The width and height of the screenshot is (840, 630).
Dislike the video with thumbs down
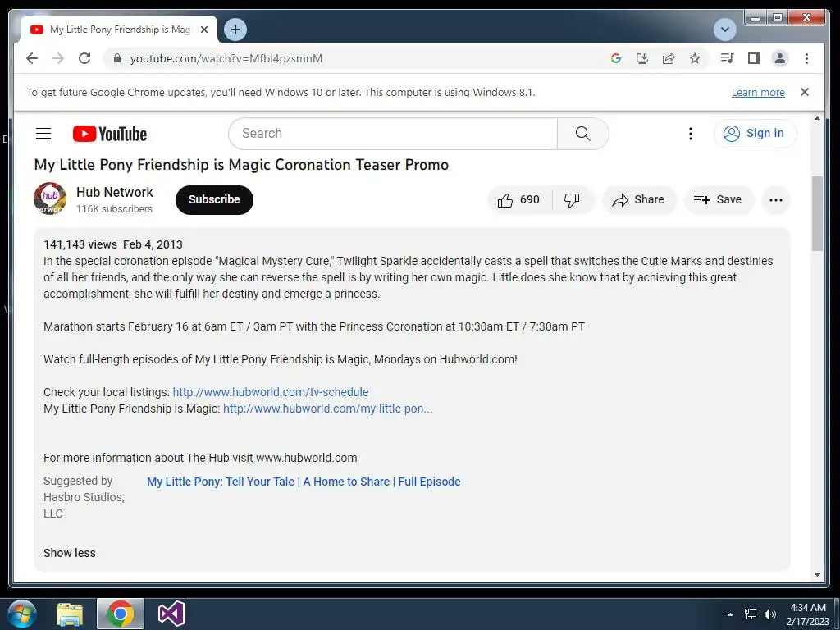click(x=572, y=200)
